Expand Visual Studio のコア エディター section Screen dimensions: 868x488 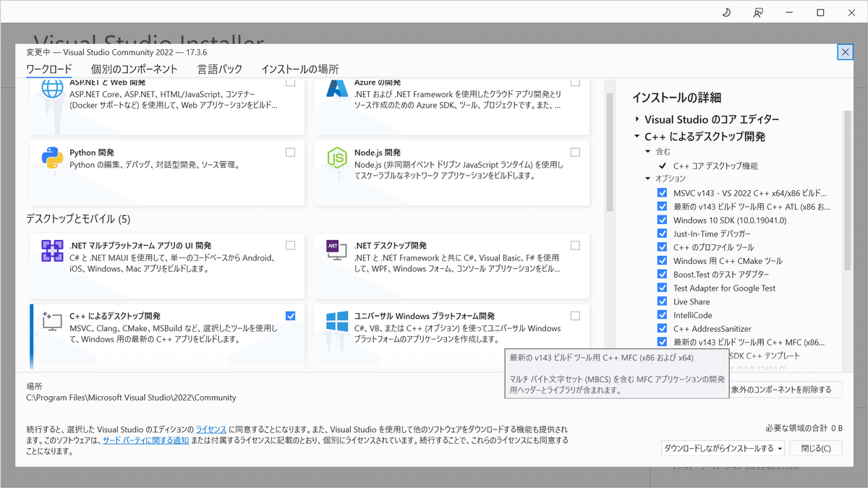(637, 119)
